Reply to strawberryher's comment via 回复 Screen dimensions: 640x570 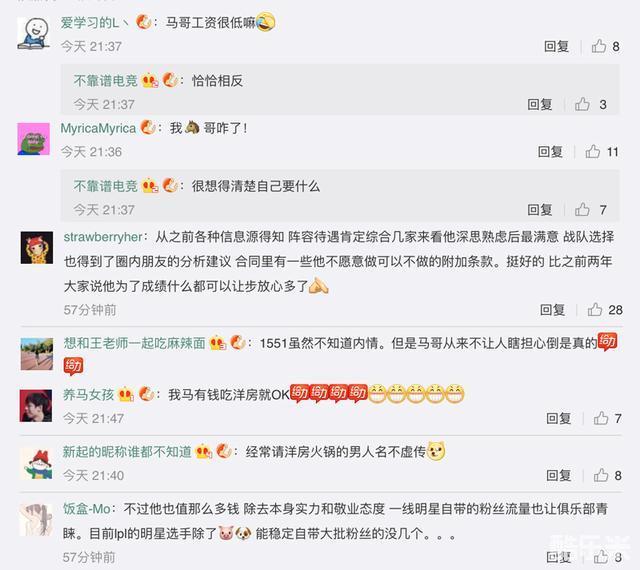[x=552, y=310]
